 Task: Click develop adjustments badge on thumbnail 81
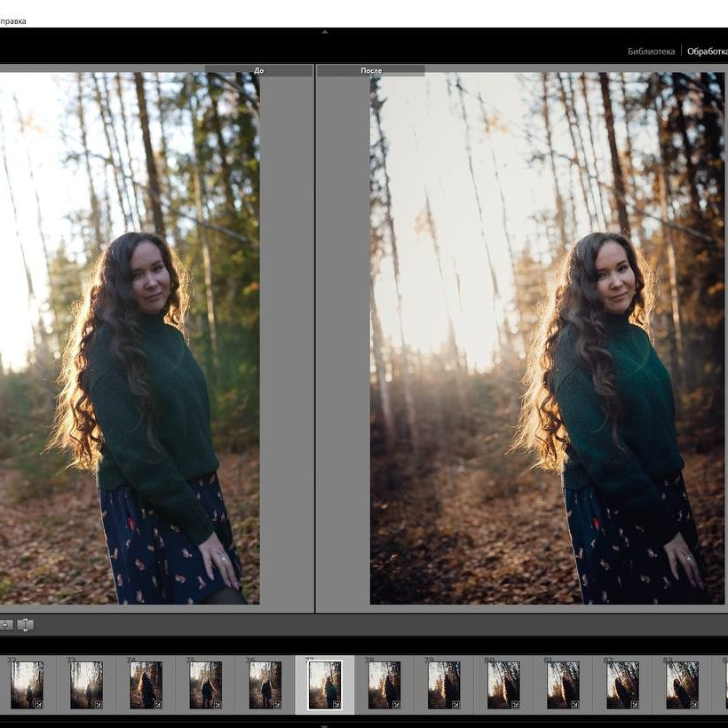(574, 704)
